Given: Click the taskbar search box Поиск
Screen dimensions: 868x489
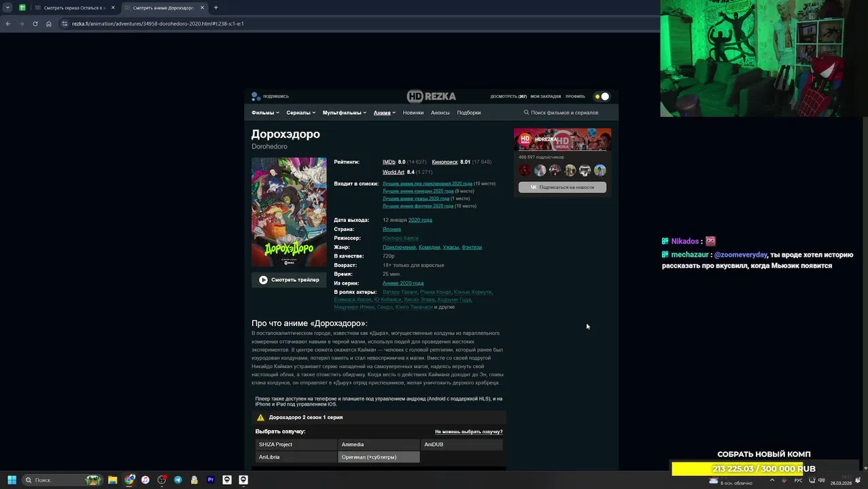Looking at the screenshot, I should point(63,480).
